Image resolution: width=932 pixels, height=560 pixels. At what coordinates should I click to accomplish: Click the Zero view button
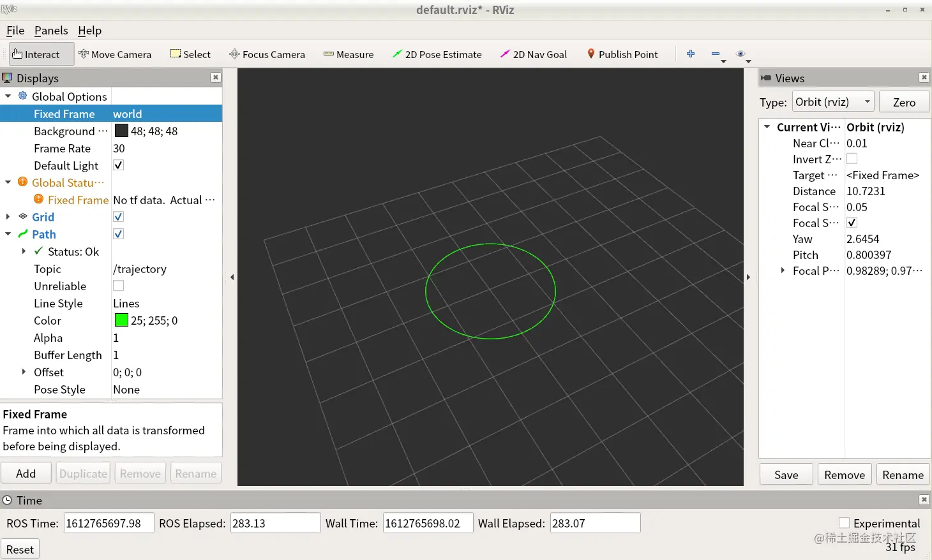click(x=904, y=102)
